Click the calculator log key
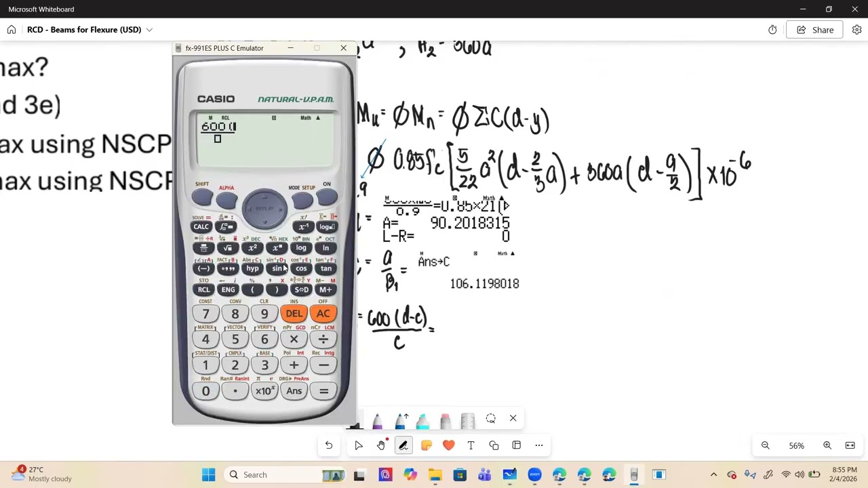This screenshot has width=868, height=488. (x=301, y=248)
